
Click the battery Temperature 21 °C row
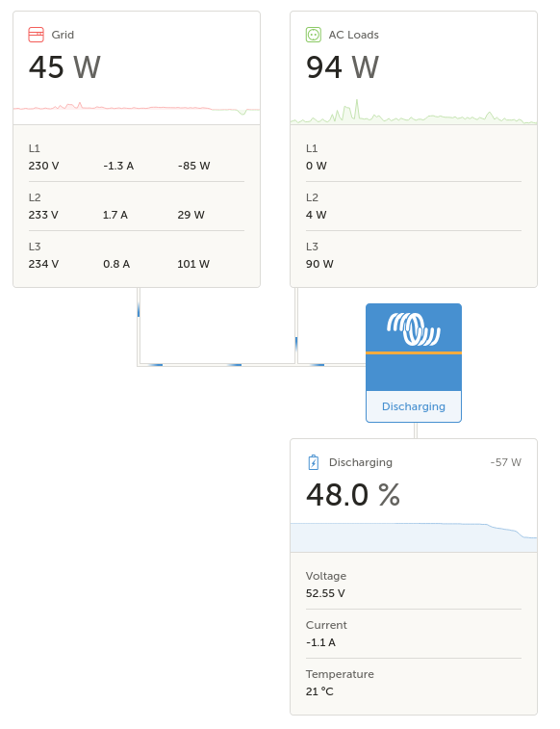pyautogui.click(x=414, y=683)
